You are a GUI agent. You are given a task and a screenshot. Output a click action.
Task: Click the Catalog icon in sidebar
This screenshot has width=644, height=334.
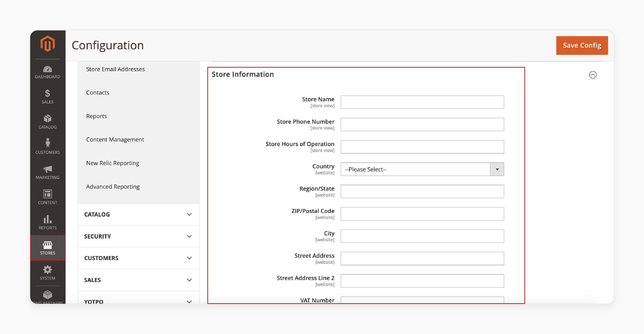48,121
